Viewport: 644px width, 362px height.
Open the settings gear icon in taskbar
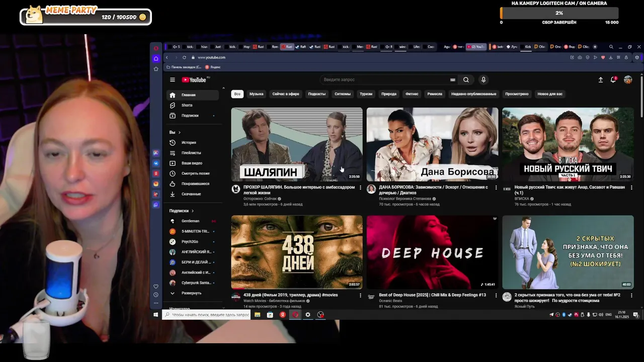tap(308, 315)
